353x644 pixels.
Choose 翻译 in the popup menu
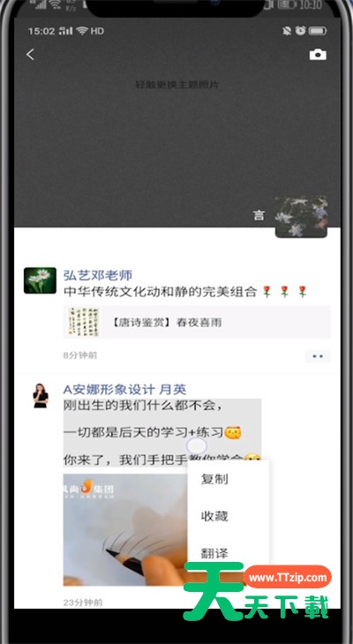pos(214,553)
